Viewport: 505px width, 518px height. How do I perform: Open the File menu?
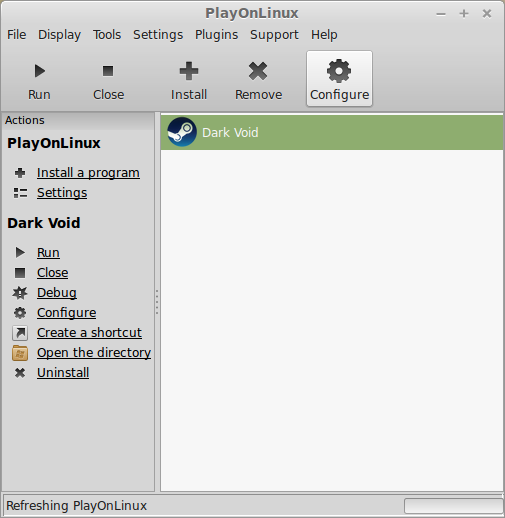click(17, 35)
